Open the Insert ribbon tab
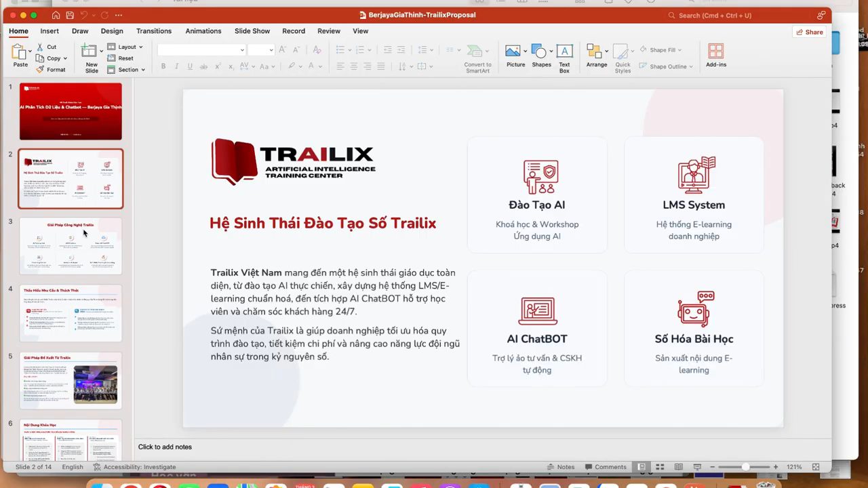Image resolution: width=868 pixels, height=488 pixels. (x=50, y=31)
